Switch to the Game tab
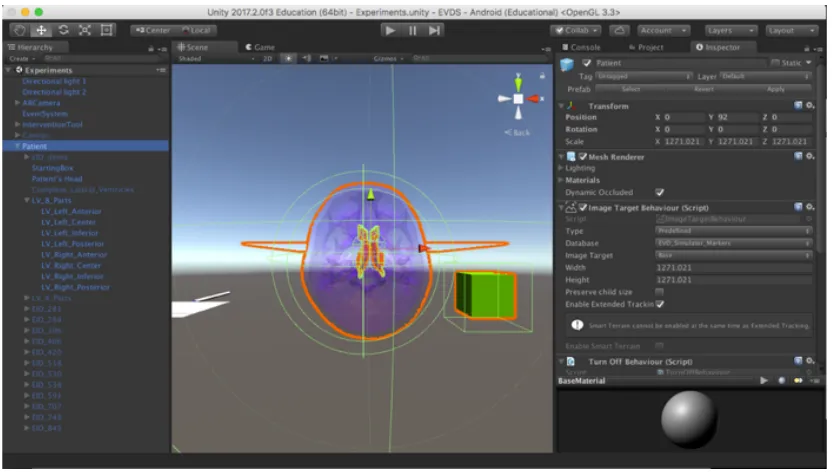832x472 pixels. point(260,47)
